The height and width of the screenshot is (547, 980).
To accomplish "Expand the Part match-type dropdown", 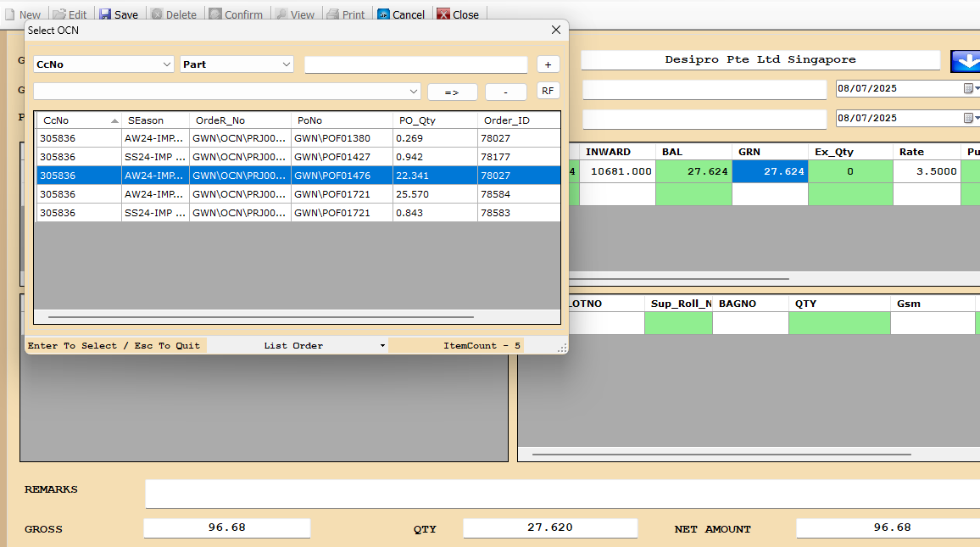I will (x=286, y=64).
